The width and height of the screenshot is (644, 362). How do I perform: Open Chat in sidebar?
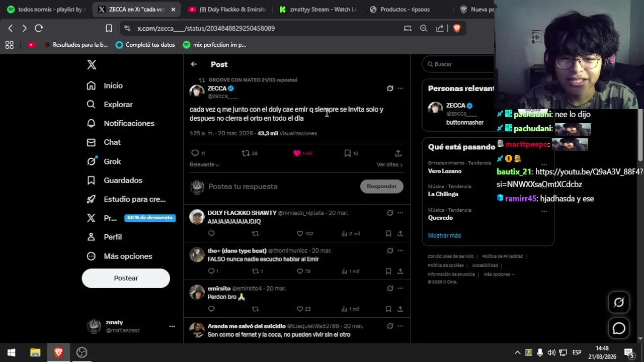click(x=104, y=142)
